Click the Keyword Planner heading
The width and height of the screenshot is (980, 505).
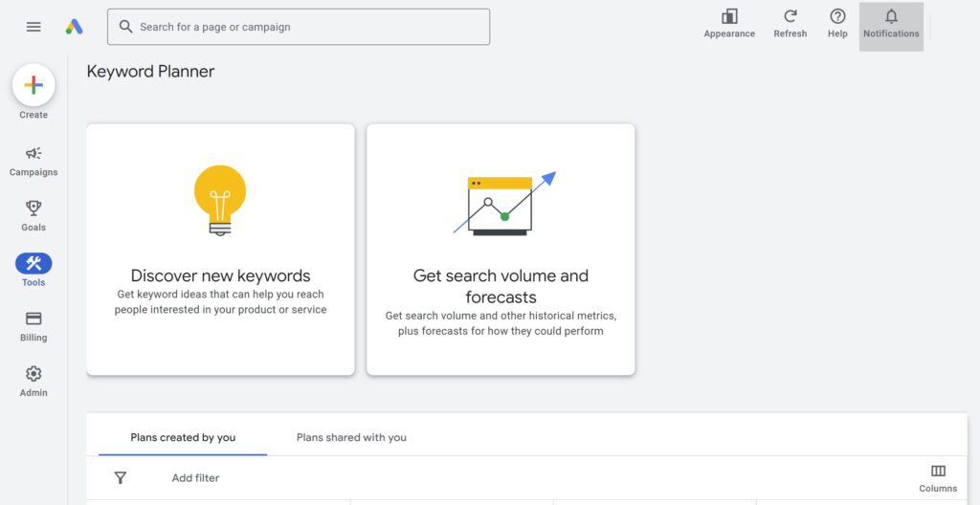point(150,71)
